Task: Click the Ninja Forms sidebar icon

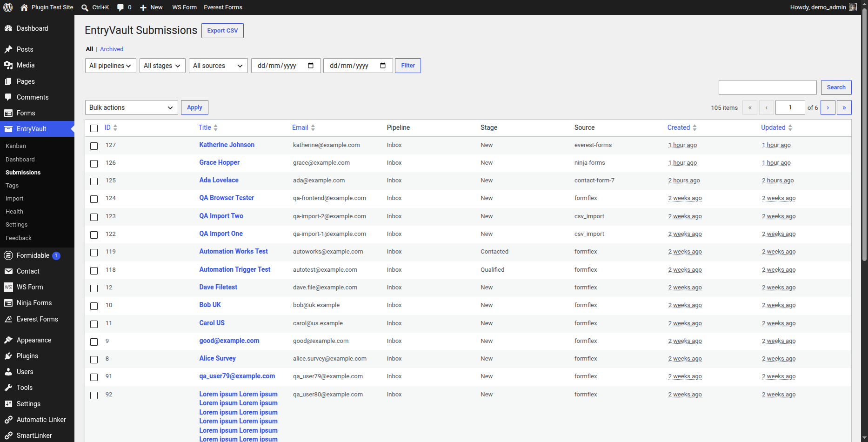Action: click(x=8, y=303)
